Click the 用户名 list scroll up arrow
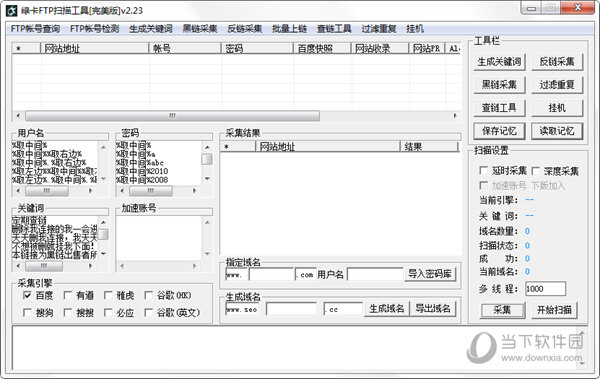 (103, 147)
